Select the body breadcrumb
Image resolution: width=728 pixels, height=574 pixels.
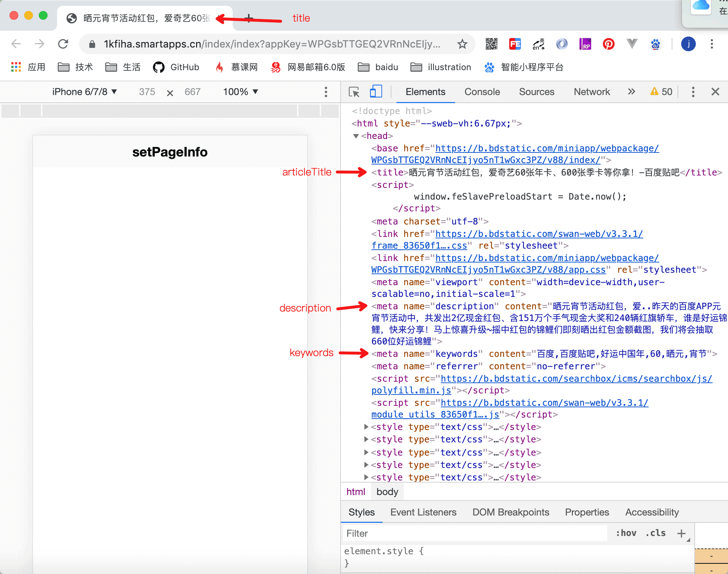click(x=387, y=492)
